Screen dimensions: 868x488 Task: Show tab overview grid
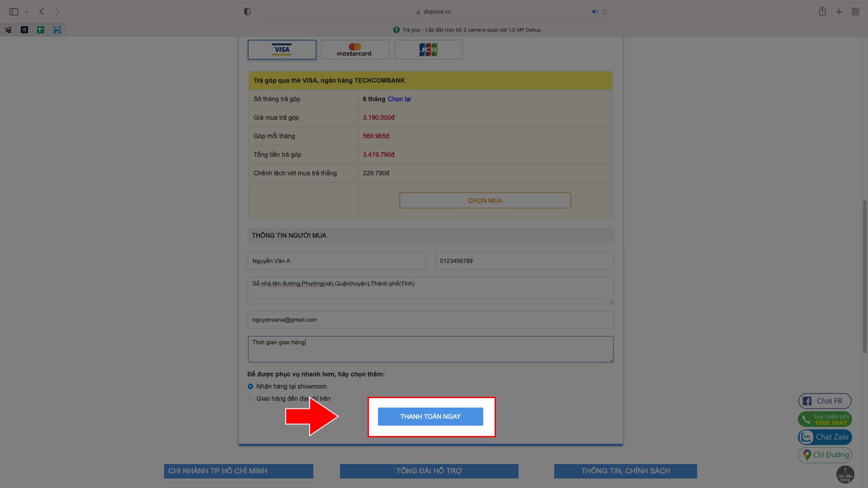(855, 12)
